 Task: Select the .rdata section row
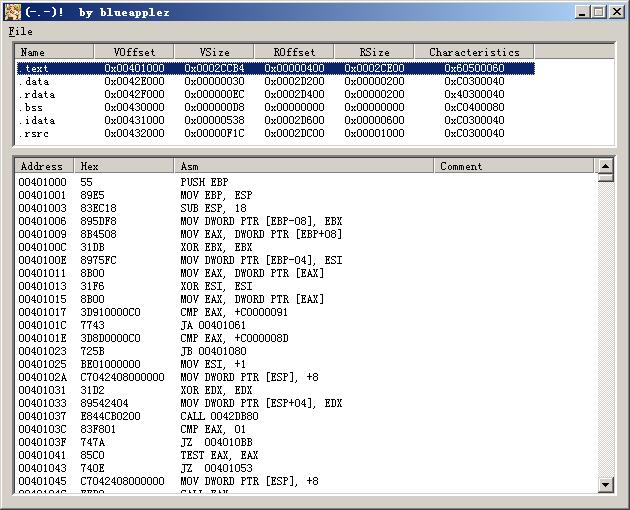click(276, 94)
